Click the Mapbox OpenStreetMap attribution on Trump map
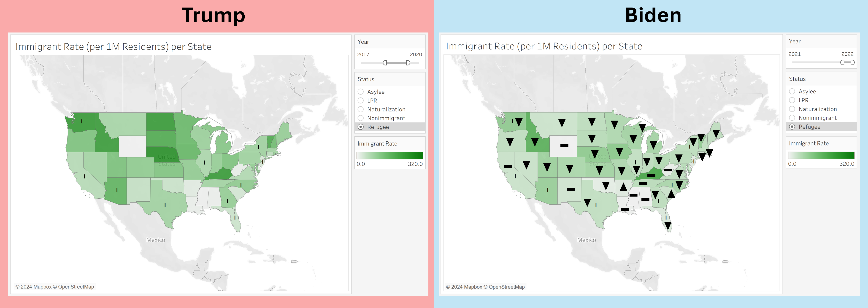This screenshot has height=308, width=868. point(55,287)
